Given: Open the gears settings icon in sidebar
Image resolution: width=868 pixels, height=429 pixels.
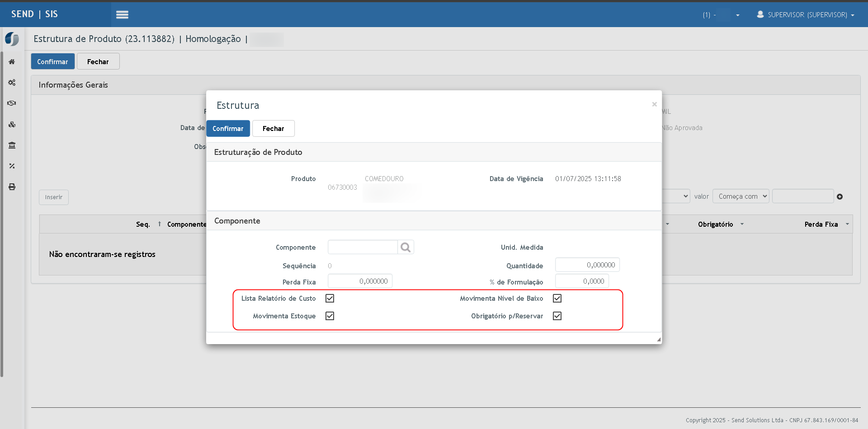Looking at the screenshot, I should [12, 83].
